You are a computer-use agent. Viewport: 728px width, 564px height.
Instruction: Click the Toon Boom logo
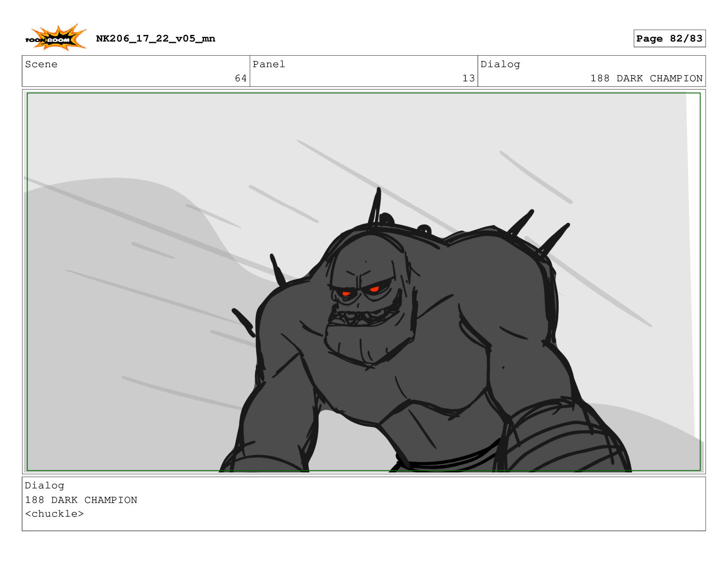pyautogui.click(x=55, y=37)
